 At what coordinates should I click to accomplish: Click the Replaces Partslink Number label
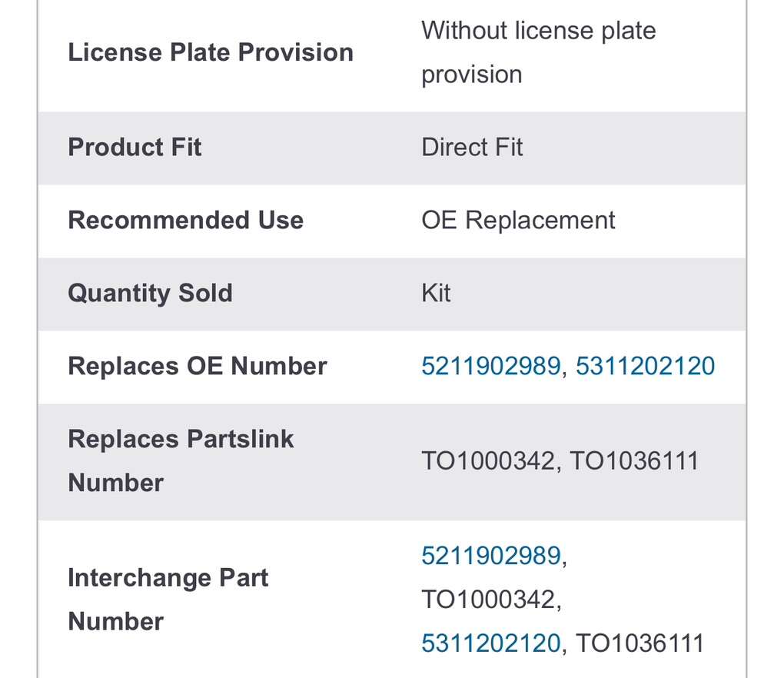click(181, 460)
